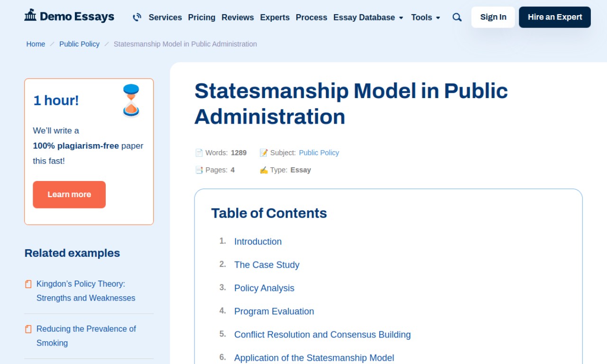Open the Process menu item

(312, 17)
